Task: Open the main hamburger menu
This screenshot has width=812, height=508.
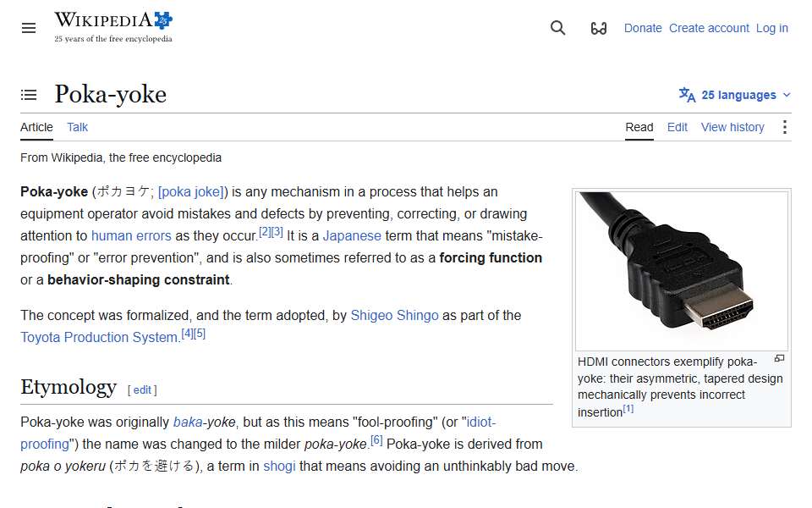Action: [x=29, y=28]
